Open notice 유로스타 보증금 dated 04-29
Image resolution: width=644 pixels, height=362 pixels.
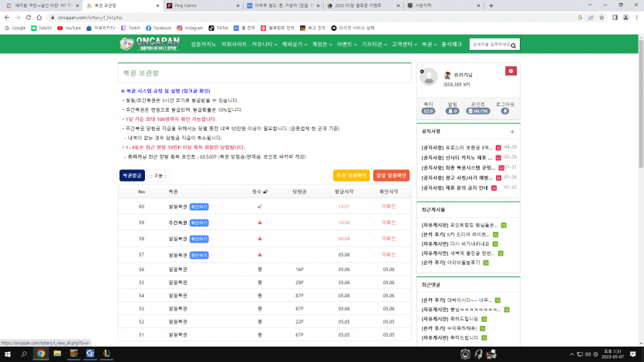point(457,148)
